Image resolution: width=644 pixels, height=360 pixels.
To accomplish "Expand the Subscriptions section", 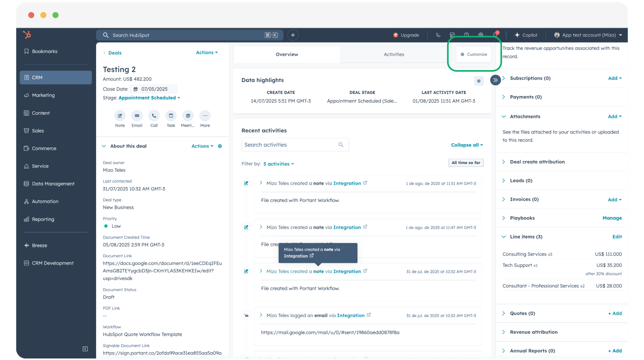I will pyautogui.click(x=504, y=78).
